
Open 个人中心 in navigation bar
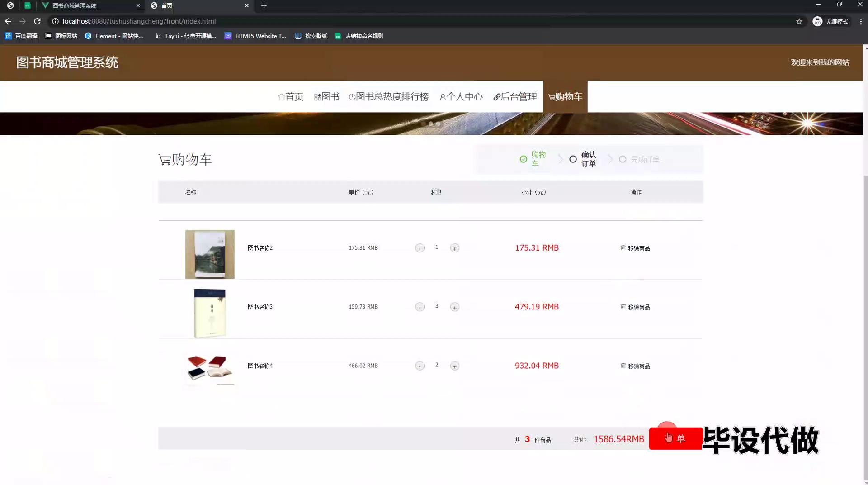(461, 97)
